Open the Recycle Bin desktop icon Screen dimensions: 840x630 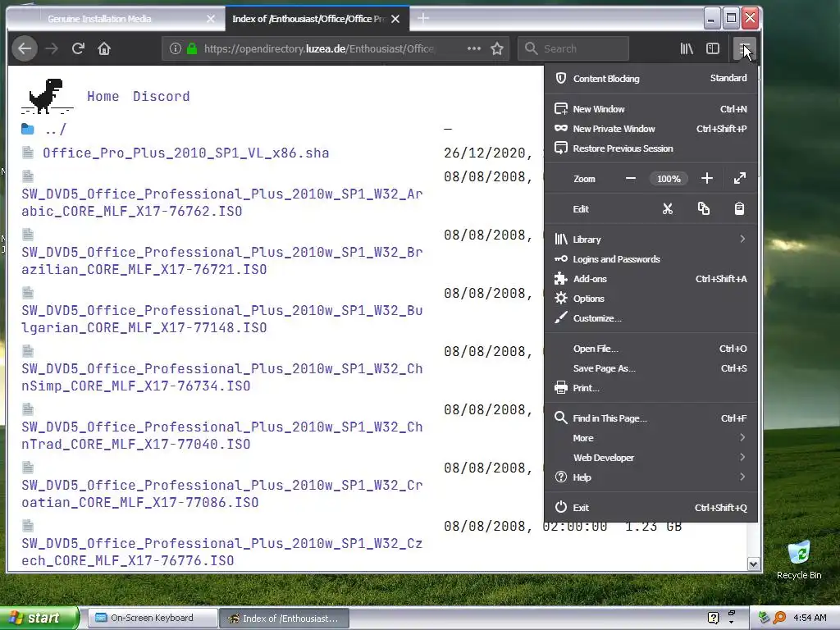point(799,561)
